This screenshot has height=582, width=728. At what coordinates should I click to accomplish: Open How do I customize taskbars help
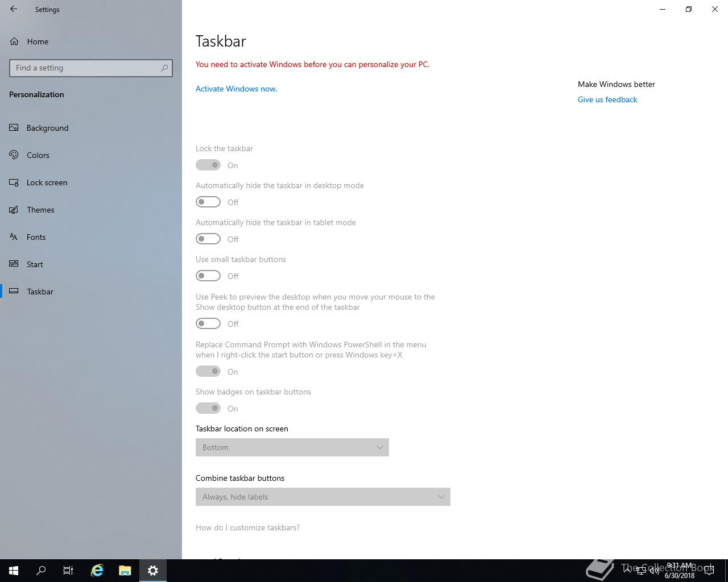[x=247, y=527]
